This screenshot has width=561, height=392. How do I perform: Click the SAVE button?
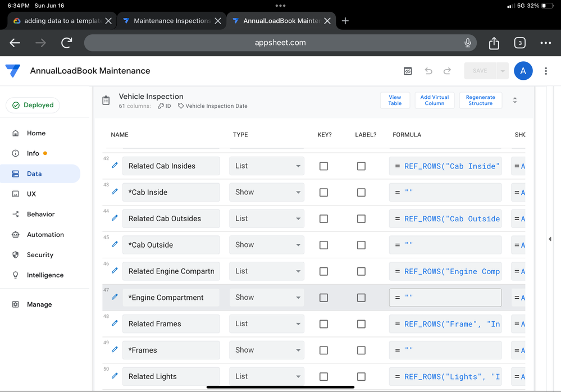tap(480, 71)
